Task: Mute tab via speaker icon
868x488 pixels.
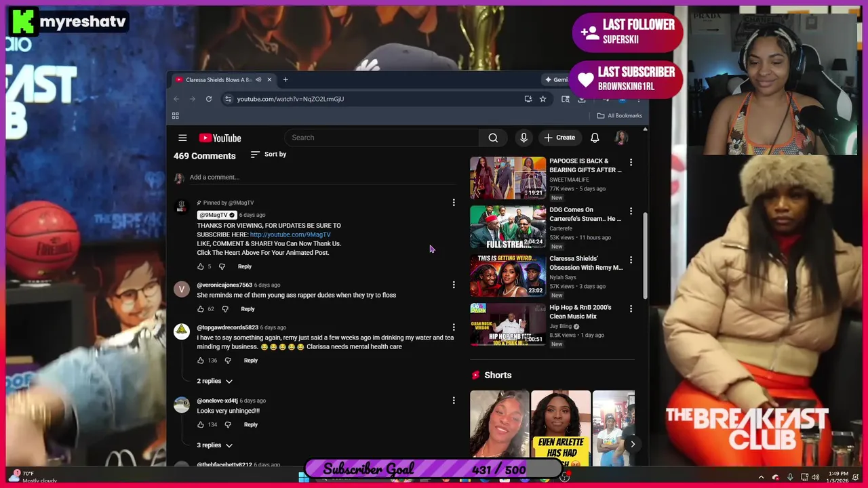Action: click(x=258, y=80)
